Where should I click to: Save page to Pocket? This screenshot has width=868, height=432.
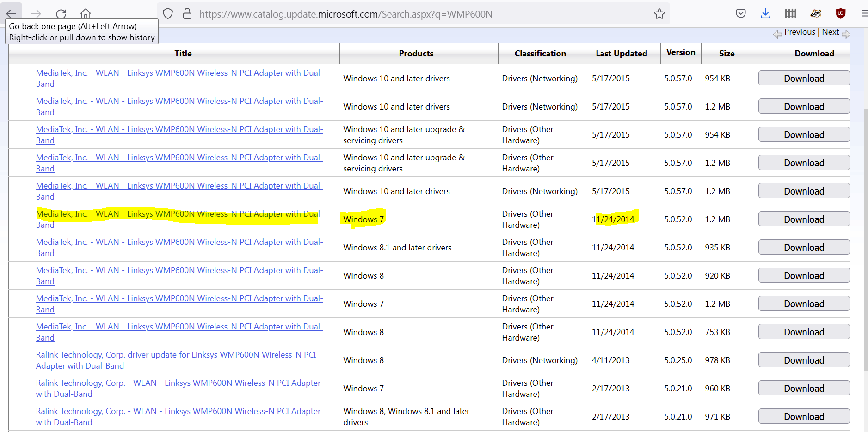click(x=741, y=14)
